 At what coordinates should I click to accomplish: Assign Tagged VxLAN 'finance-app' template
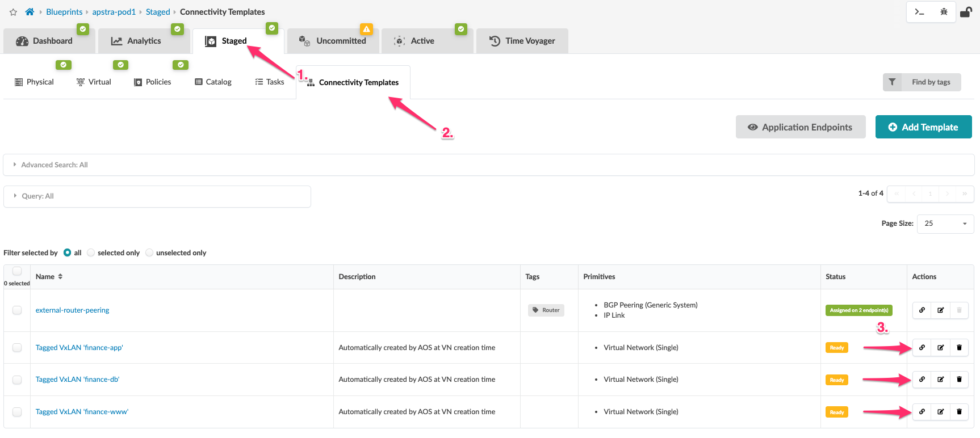pos(922,348)
